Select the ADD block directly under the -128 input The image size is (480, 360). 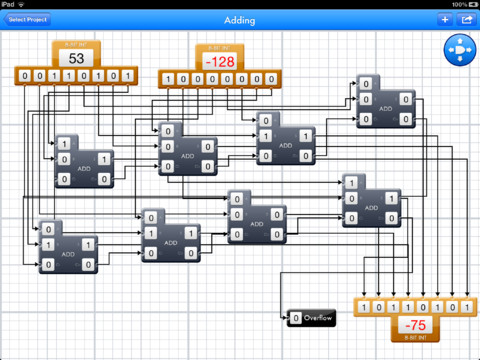(188, 149)
